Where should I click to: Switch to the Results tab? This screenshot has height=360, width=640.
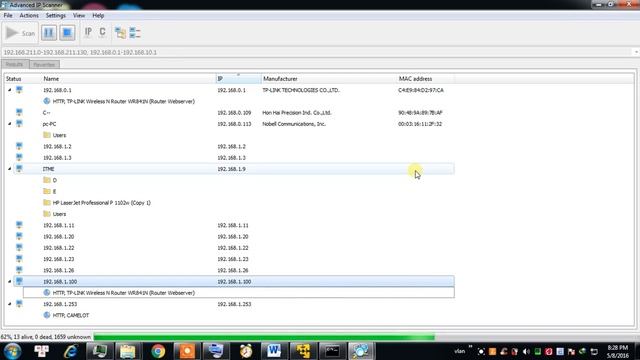pos(15,64)
